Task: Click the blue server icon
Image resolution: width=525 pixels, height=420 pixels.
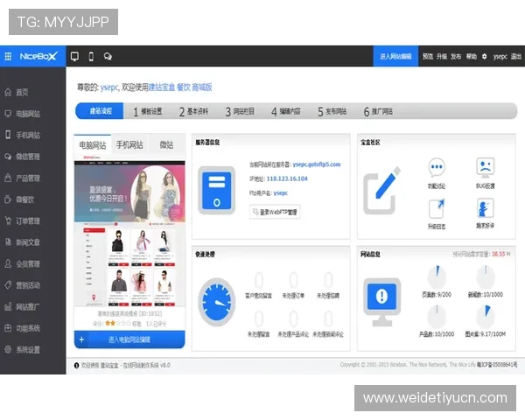Action: (216, 190)
